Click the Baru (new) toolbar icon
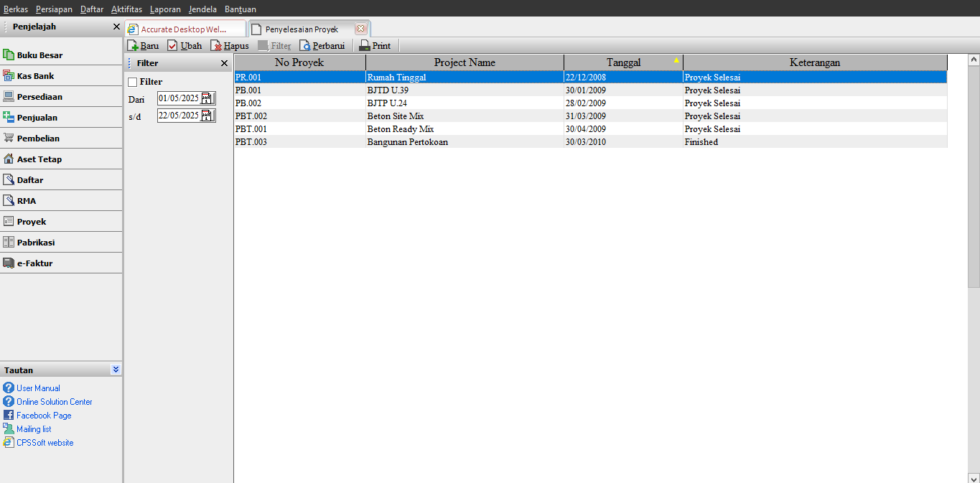The image size is (980, 483). [133, 46]
